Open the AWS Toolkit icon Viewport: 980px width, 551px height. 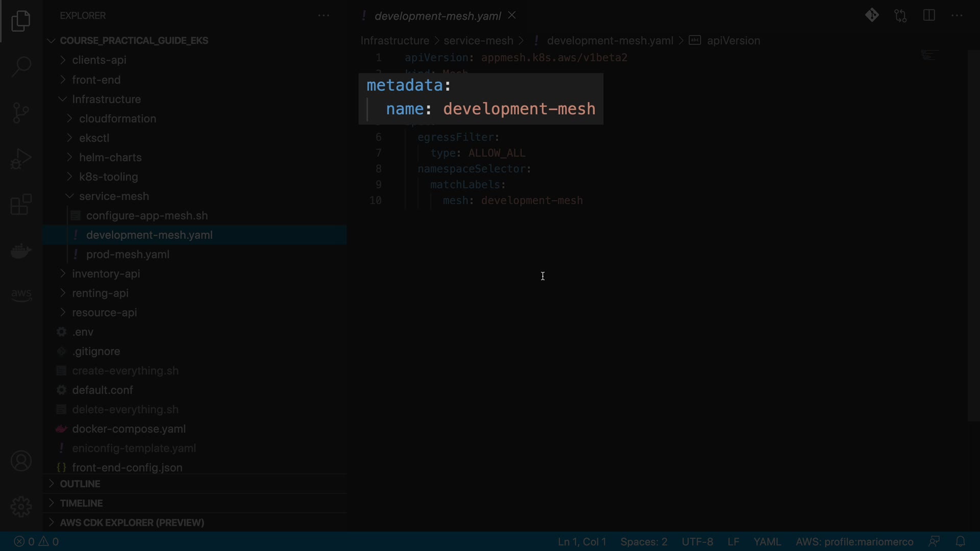tap(21, 294)
